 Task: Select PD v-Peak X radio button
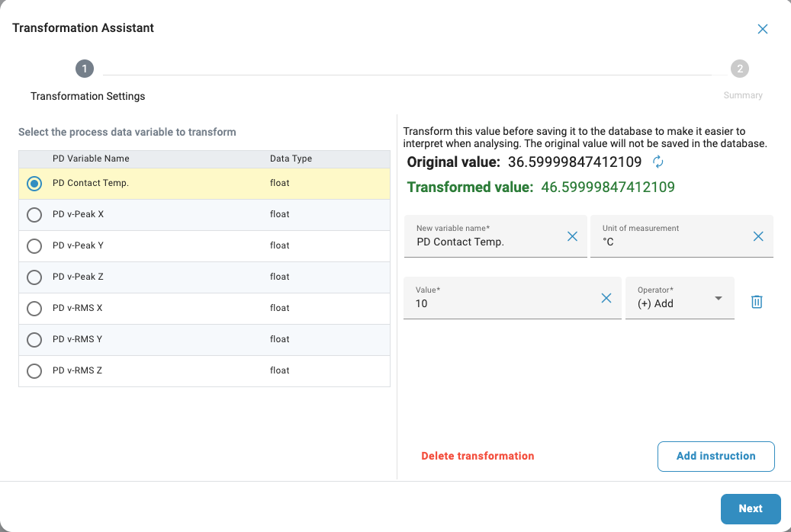(x=34, y=215)
